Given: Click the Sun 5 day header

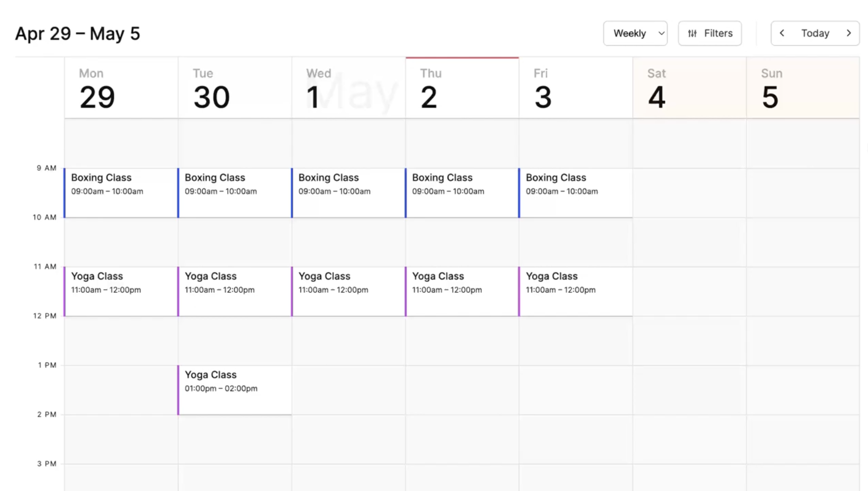Looking at the screenshot, I should [803, 87].
